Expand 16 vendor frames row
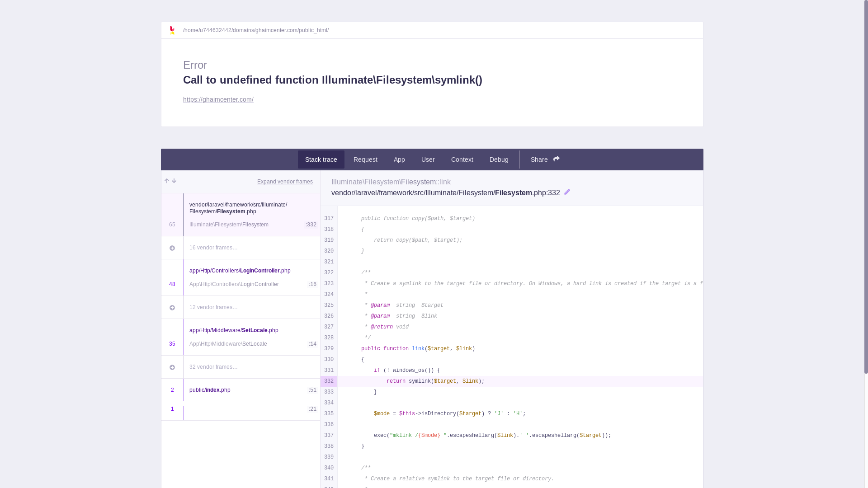Viewport: 868px width, 488px height. 241,248
